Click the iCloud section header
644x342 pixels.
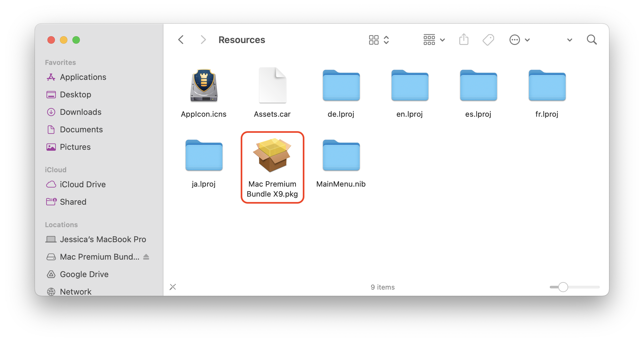[x=56, y=170]
